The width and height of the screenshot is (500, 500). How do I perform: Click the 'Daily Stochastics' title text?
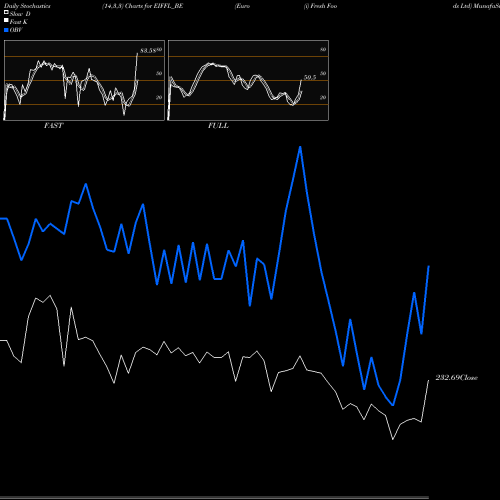click(x=27, y=6)
